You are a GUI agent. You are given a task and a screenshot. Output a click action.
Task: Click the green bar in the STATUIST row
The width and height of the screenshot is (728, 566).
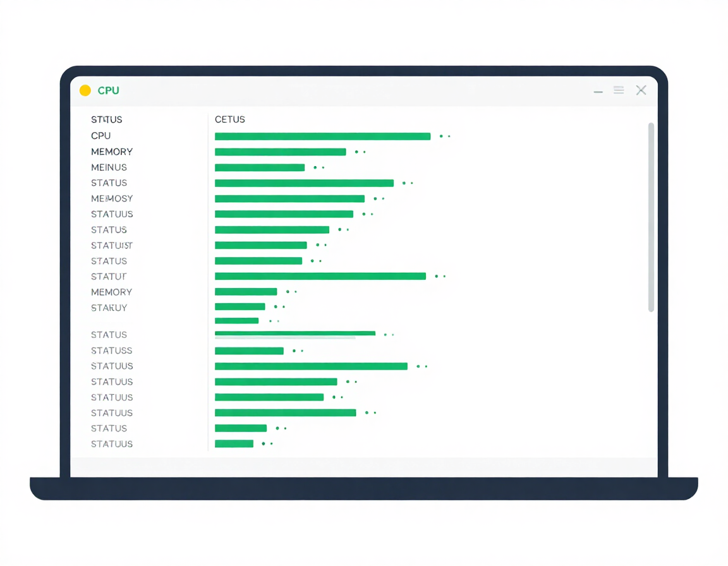tap(260, 246)
